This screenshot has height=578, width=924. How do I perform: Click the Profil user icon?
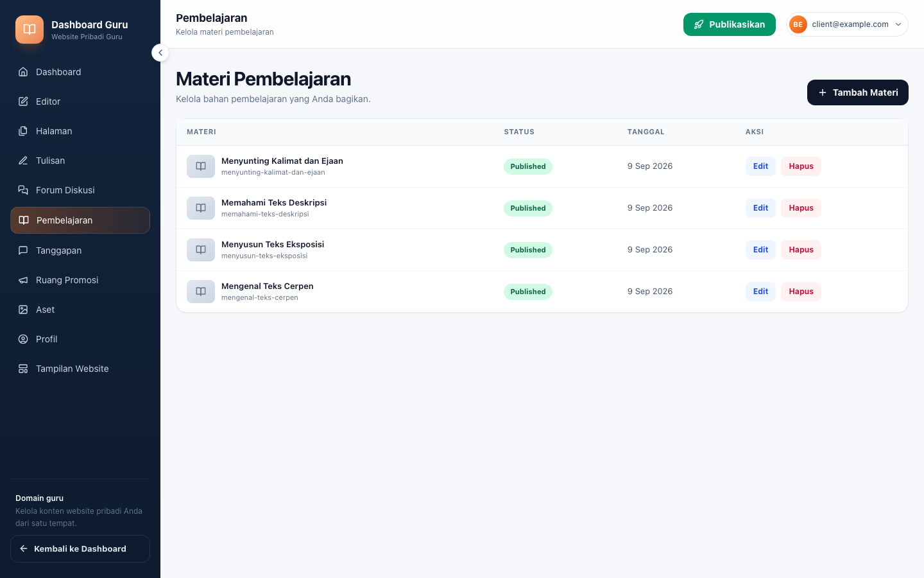pos(23,339)
